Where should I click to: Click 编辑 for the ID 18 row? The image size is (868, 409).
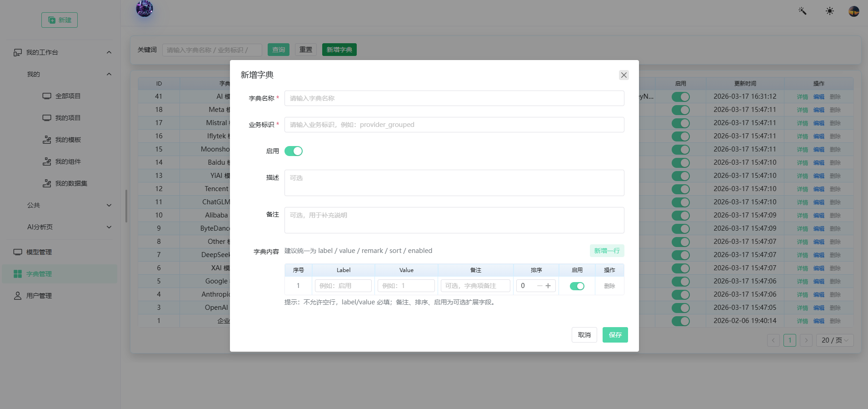(819, 110)
